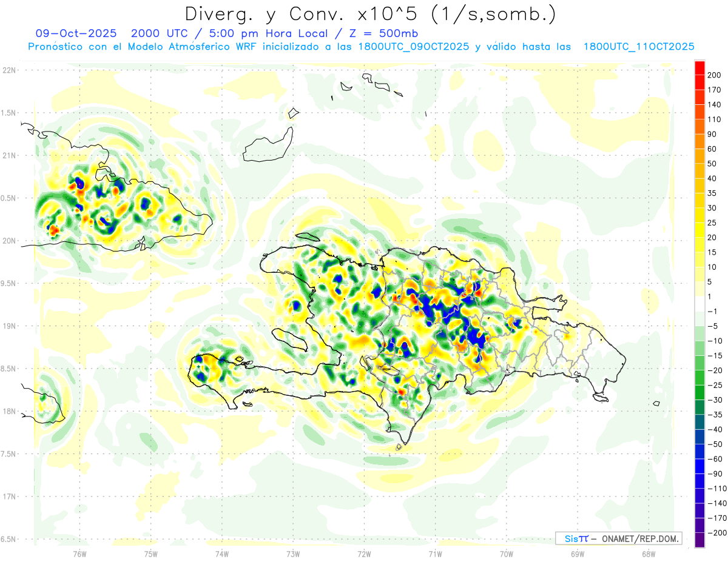
Task: Click the '90' color scale value
Action: point(712,134)
